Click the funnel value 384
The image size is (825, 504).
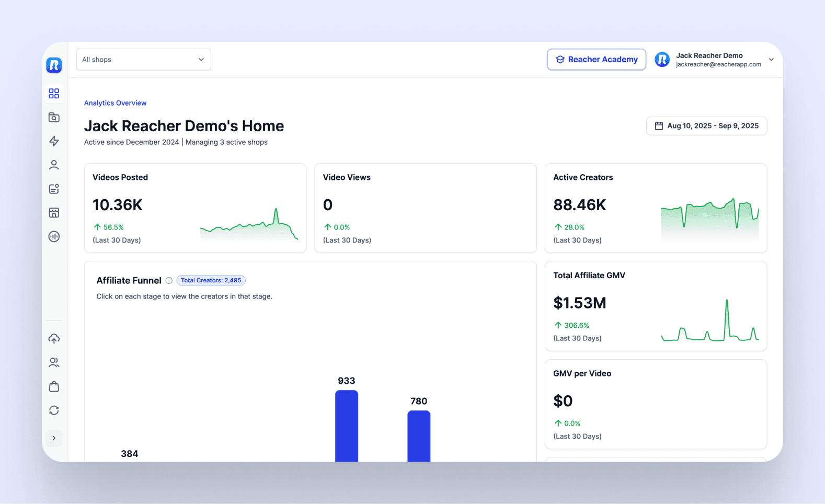tap(130, 454)
